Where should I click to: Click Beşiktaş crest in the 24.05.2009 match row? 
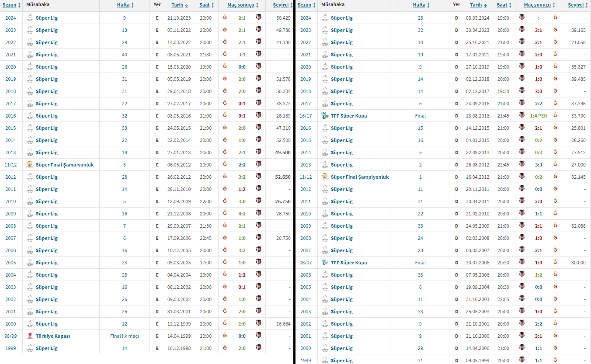(521, 225)
